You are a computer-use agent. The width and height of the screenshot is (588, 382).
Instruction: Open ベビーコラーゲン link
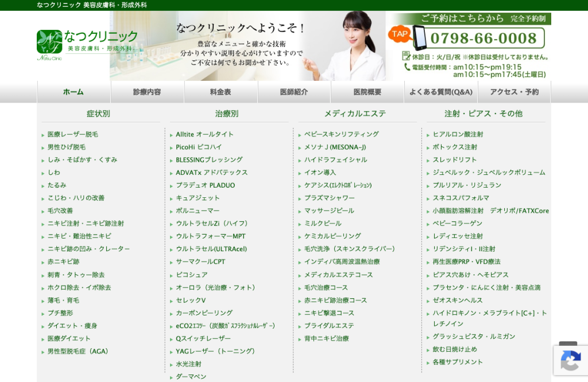click(458, 223)
